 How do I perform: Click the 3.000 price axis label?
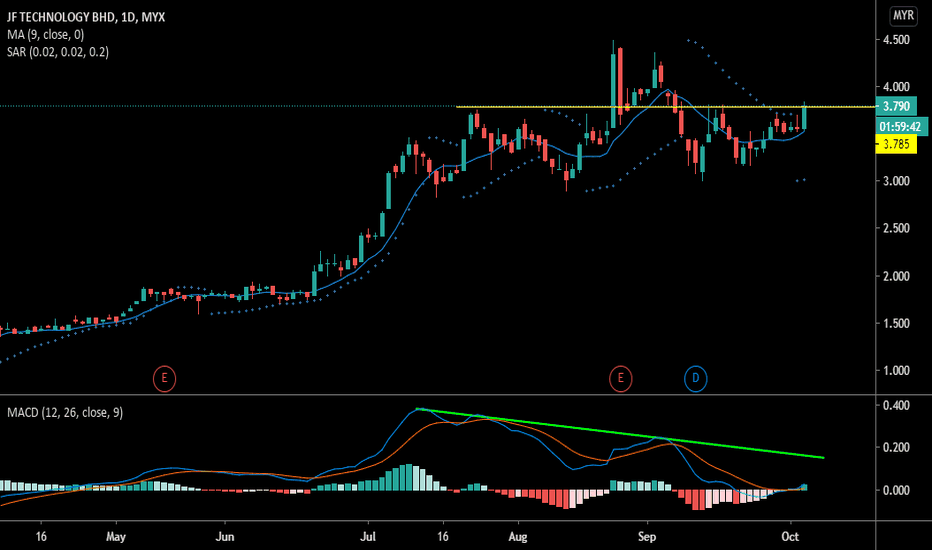[x=896, y=181]
